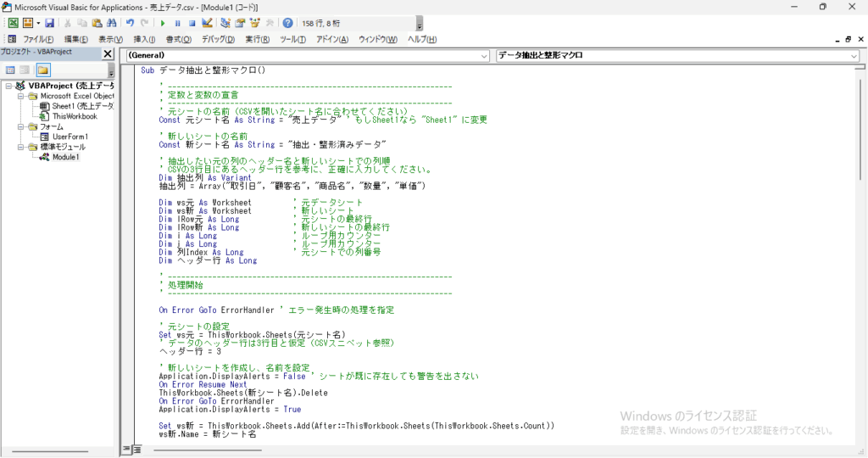Open the 挿入(I) menu
This screenshot has height=458, width=868.
click(145, 39)
